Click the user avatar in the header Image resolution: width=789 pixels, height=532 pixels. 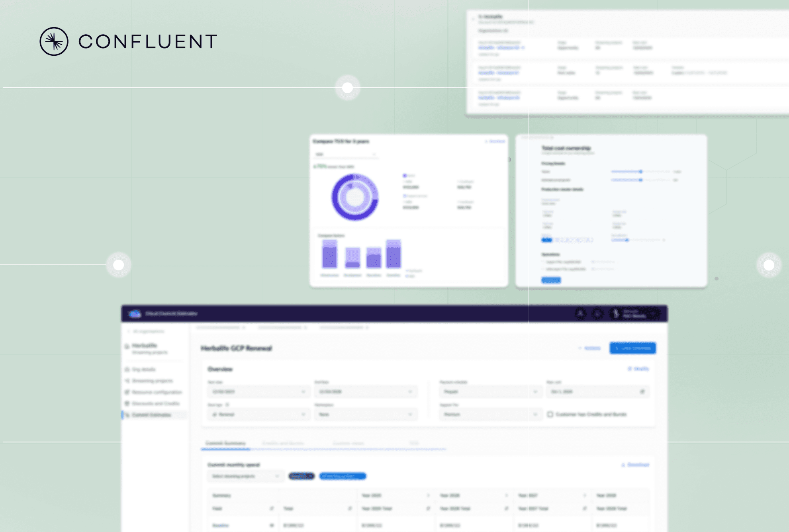(616, 314)
